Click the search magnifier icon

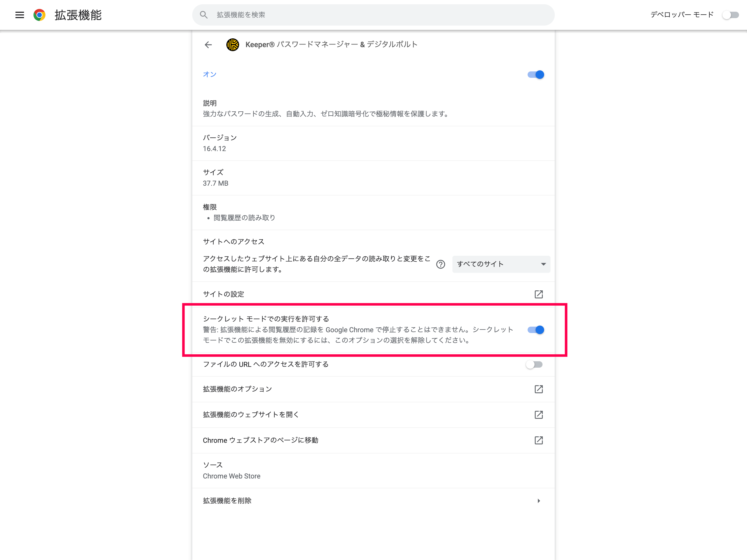coord(204,15)
